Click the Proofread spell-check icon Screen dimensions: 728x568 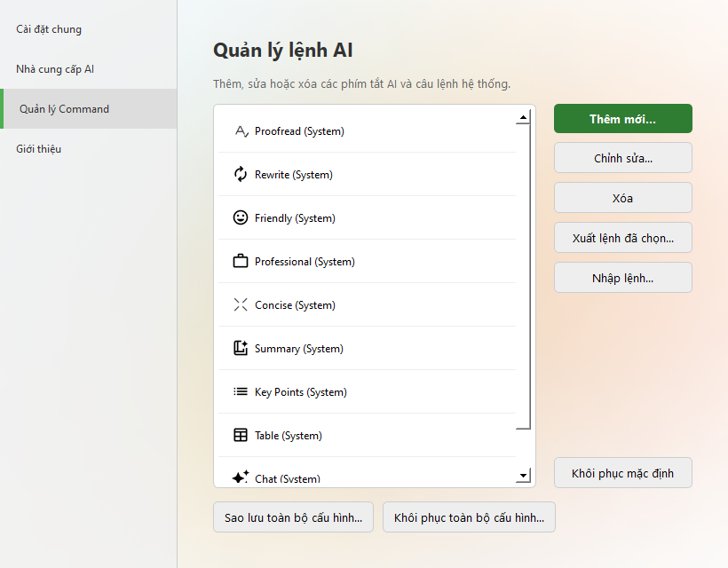pyautogui.click(x=241, y=131)
